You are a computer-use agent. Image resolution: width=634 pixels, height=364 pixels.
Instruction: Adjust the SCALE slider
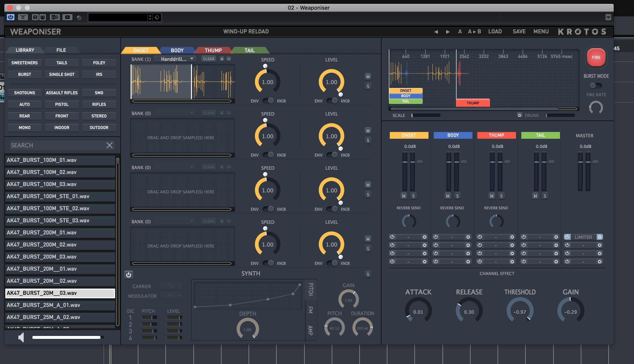coord(426,115)
